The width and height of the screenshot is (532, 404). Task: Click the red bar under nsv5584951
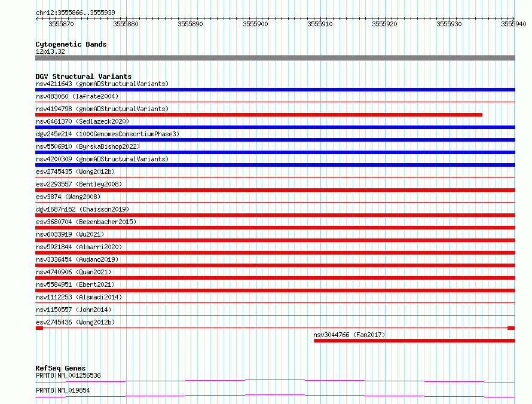pos(275,290)
